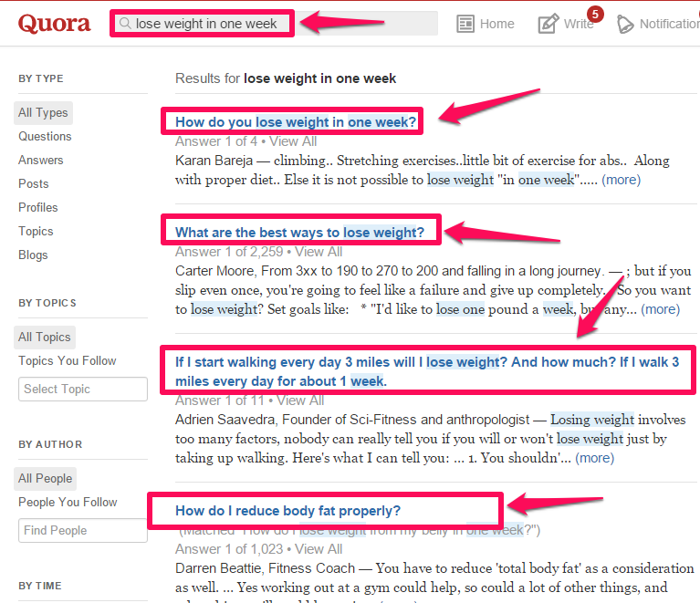Click the BY TIME heading
Screen dimensions: 700x603
pyautogui.click(x=40, y=586)
